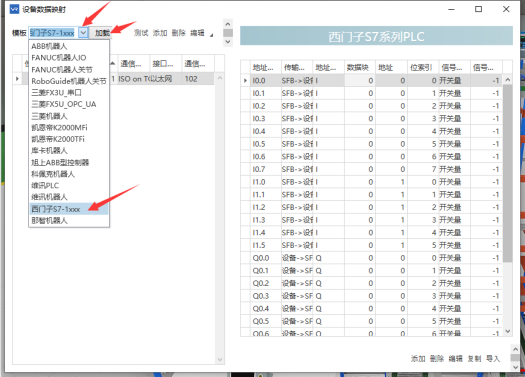Viewport: 525px width, 377px height.
Task: Select the I1.0 address cell
Action: click(265, 182)
